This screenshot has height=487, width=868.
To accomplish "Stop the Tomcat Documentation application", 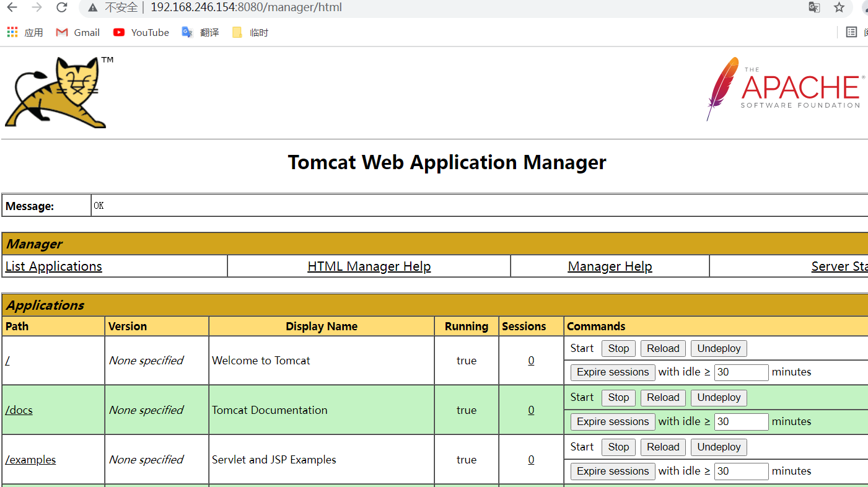I will (x=618, y=398).
